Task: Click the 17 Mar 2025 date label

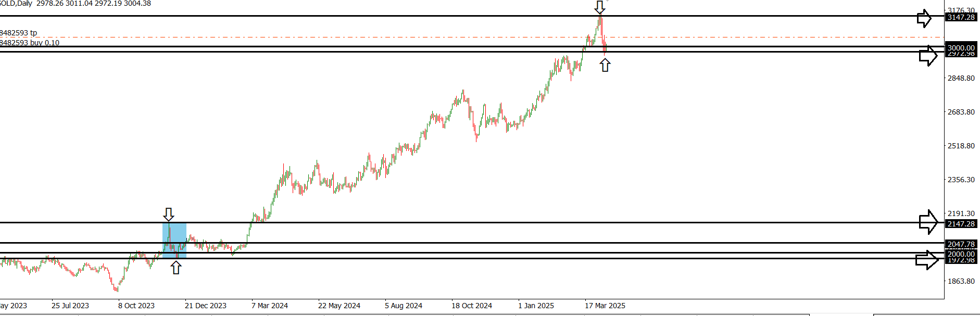Action: [x=605, y=306]
